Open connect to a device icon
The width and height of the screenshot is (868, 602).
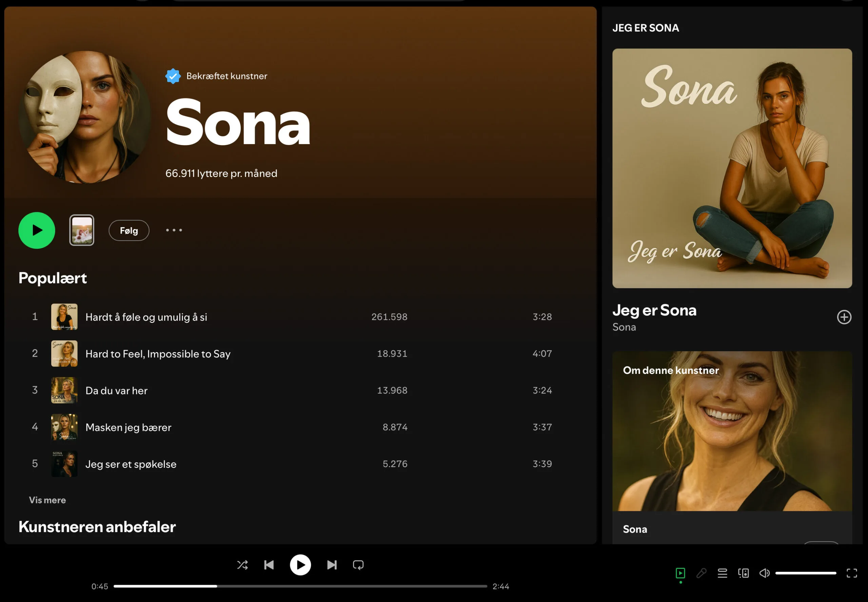point(743,573)
